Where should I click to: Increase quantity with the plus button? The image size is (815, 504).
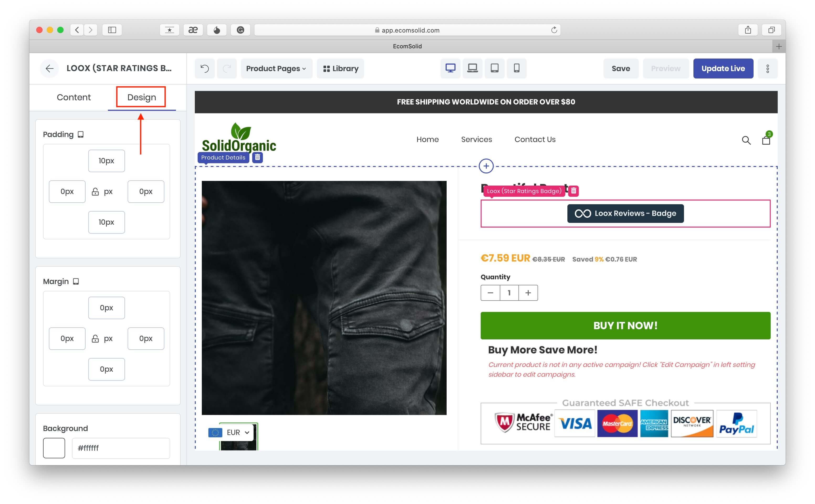(x=528, y=293)
